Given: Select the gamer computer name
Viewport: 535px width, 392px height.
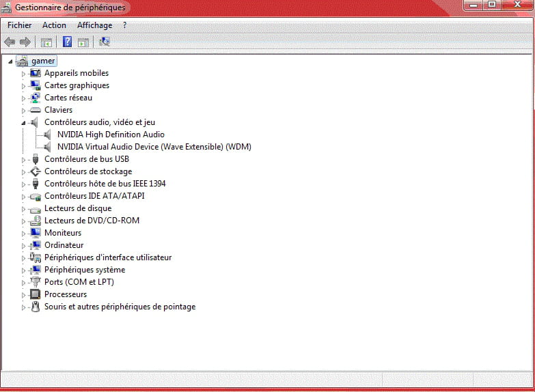Looking at the screenshot, I should coord(43,61).
